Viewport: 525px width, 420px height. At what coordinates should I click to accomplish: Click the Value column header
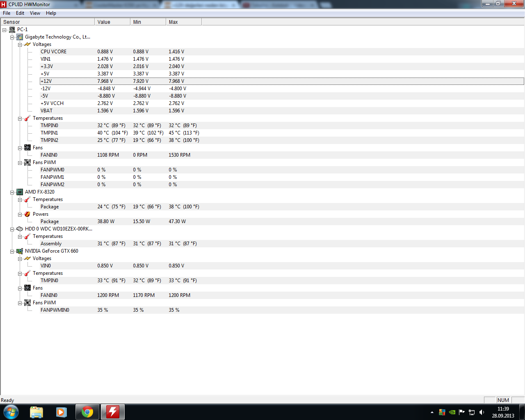point(112,22)
